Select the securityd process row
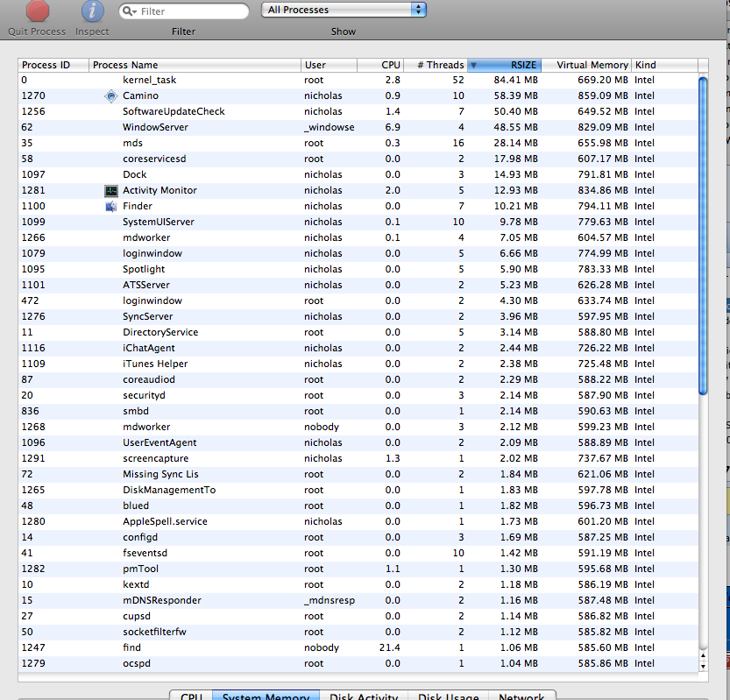Viewport: 730px width, 700px height. [358, 396]
